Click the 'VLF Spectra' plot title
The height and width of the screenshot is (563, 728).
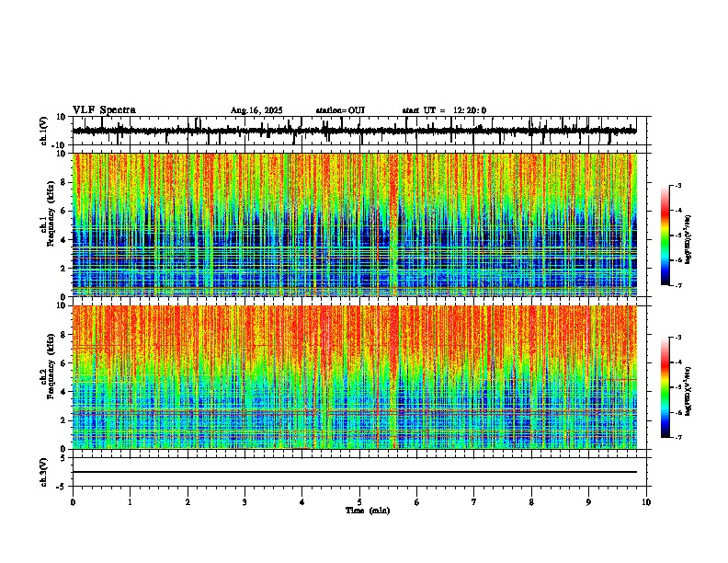(x=104, y=110)
